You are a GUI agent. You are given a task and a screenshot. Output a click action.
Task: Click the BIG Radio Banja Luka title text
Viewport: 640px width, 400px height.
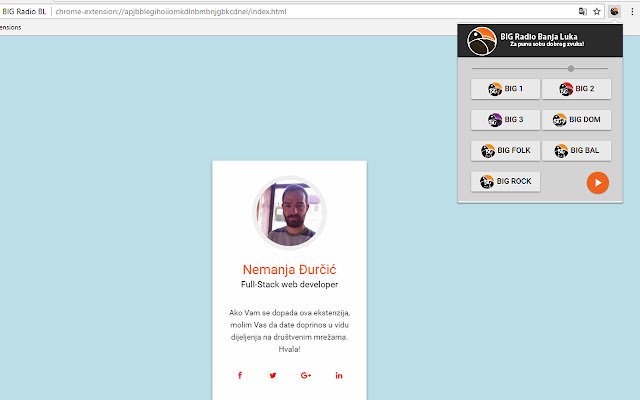click(x=539, y=36)
